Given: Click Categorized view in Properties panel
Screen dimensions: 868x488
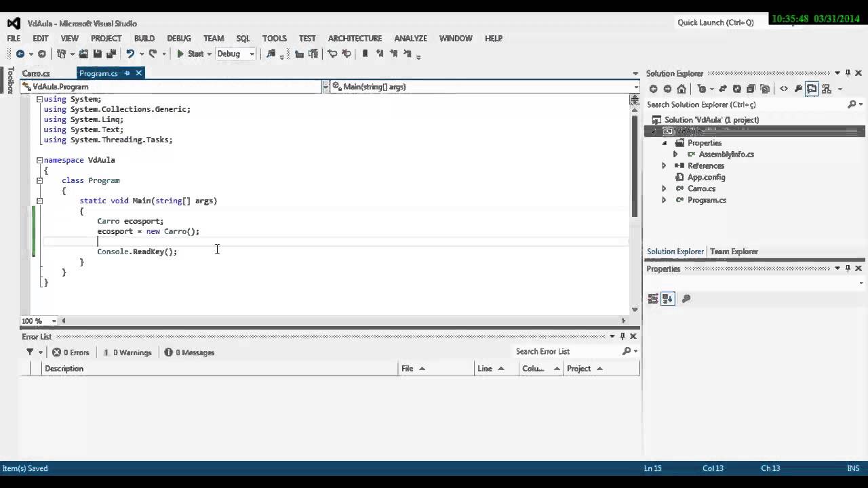Looking at the screenshot, I should click(653, 298).
